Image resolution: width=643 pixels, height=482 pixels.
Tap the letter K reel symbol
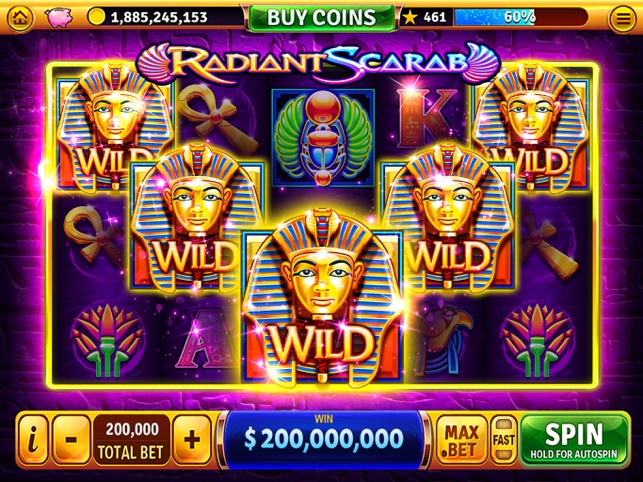(x=426, y=117)
